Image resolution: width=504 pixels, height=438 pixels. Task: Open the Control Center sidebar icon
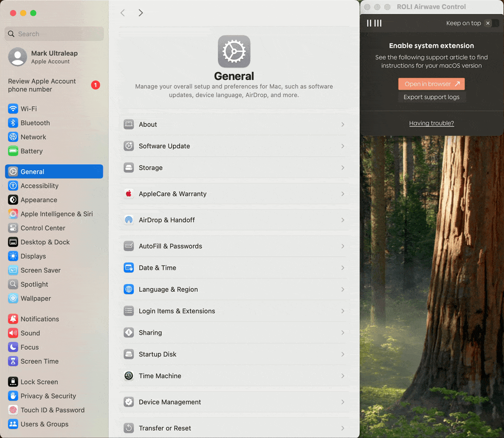[13, 228]
